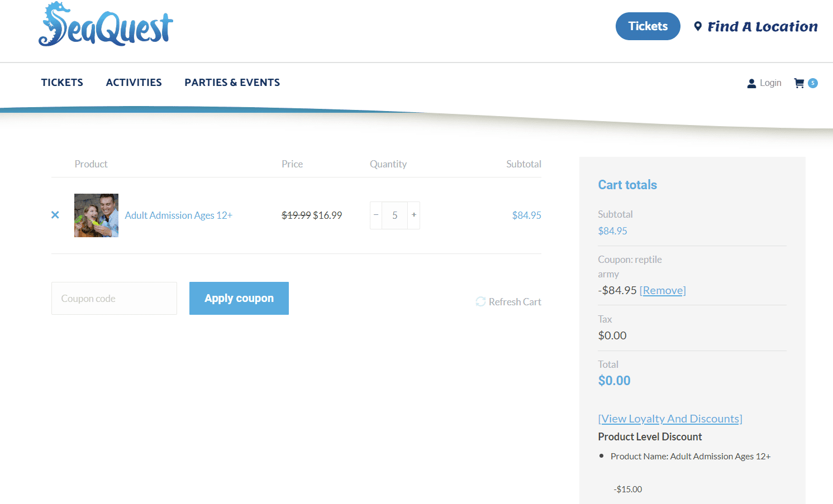The height and width of the screenshot is (504, 833).
Task: Click the Price column header
Action: [x=292, y=164]
